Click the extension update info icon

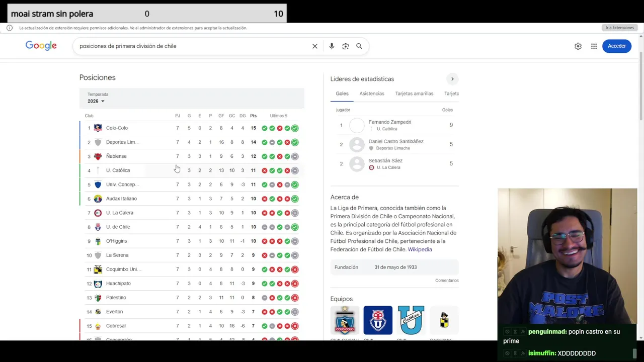click(x=10, y=28)
